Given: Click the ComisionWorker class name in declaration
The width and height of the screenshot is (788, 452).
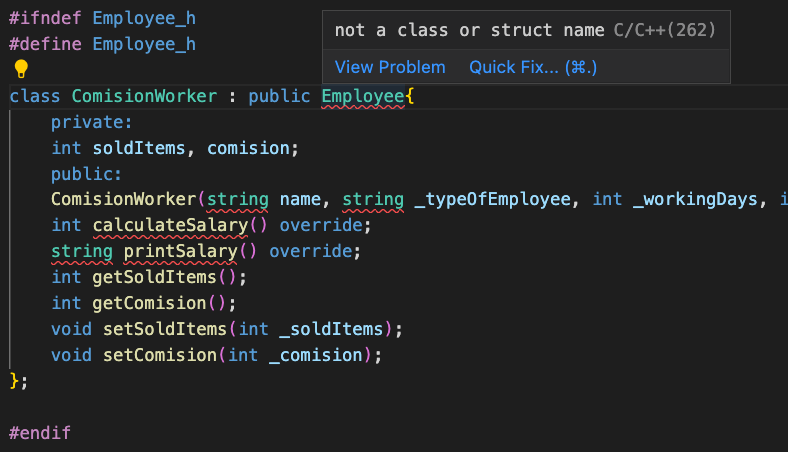Looking at the screenshot, I should [144, 96].
